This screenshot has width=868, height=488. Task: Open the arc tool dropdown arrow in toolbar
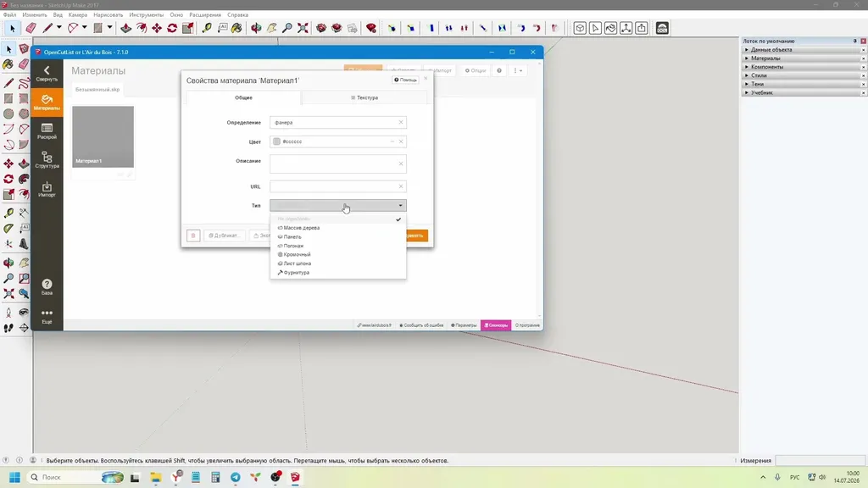point(84,28)
